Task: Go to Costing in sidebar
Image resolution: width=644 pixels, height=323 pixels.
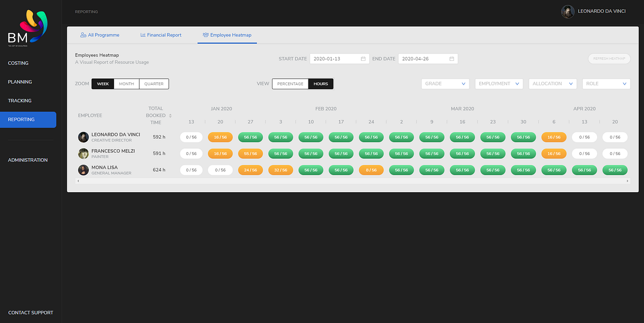Action: pyautogui.click(x=18, y=63)
